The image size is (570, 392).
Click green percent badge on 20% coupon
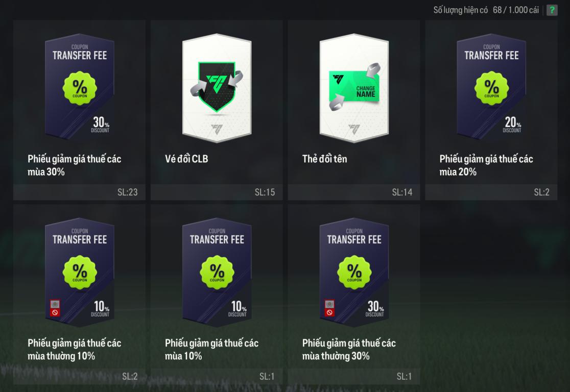[491, 88]
